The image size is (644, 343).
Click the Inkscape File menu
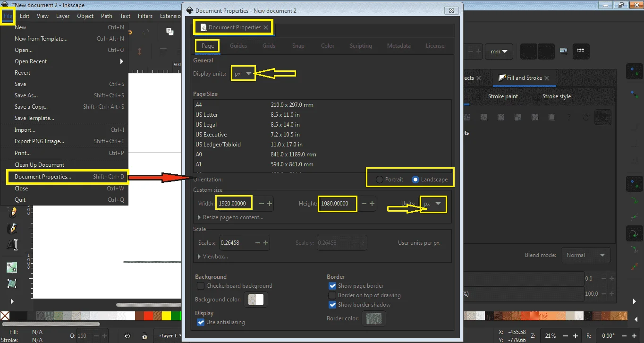click(x=8, y=16)
